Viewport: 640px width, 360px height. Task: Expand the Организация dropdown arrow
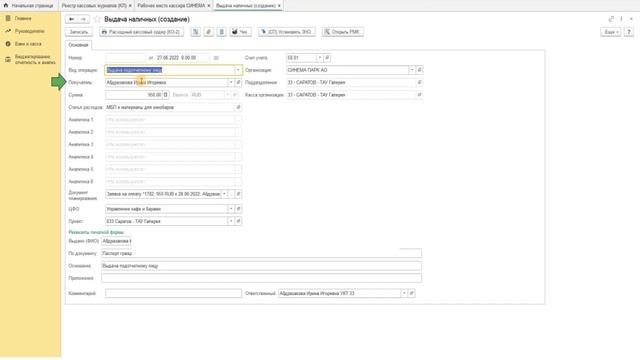[412, 70]
